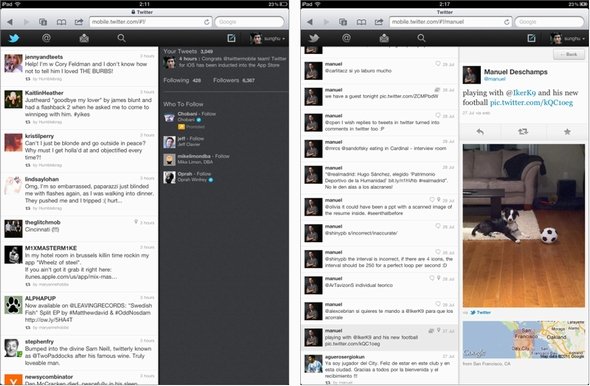This screenshot has width=590, height=386.
Task: Open the messages inbox icon in right window
Action: 384,38
